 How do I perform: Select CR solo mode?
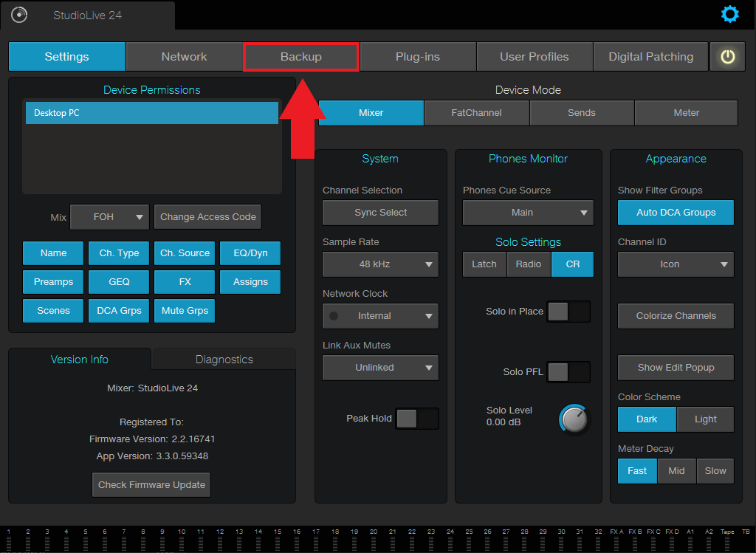[x=572, y=264]
